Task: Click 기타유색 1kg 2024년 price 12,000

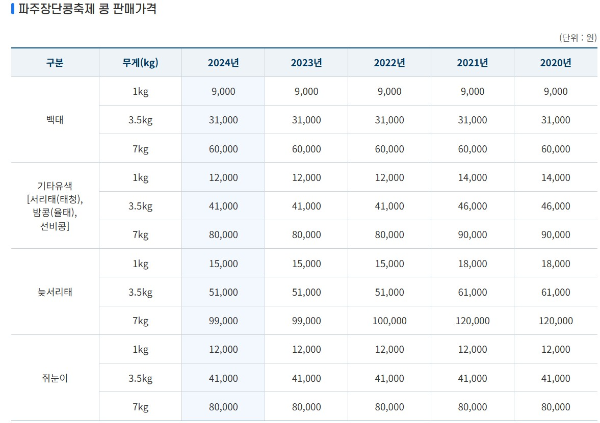Action: pyautogui.click(x=223, y=177)
